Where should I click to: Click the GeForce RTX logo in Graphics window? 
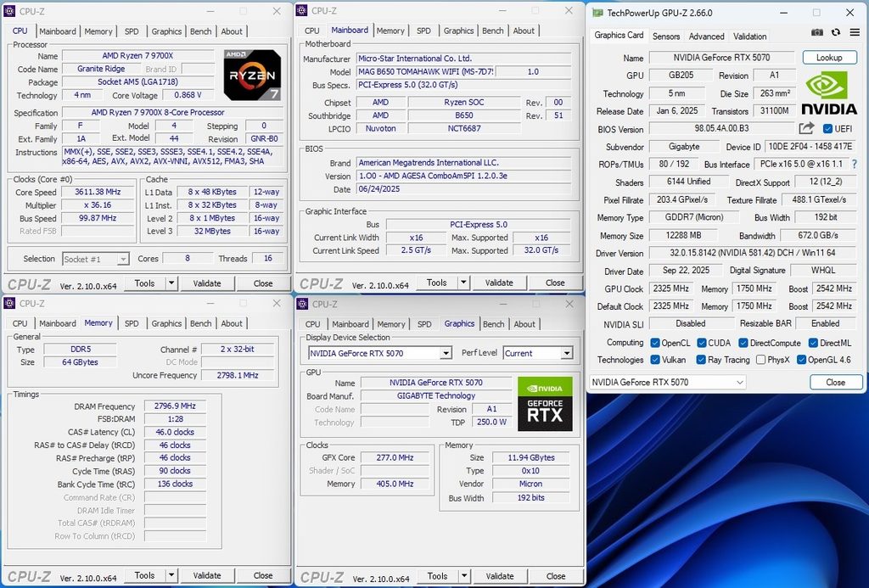545,404
